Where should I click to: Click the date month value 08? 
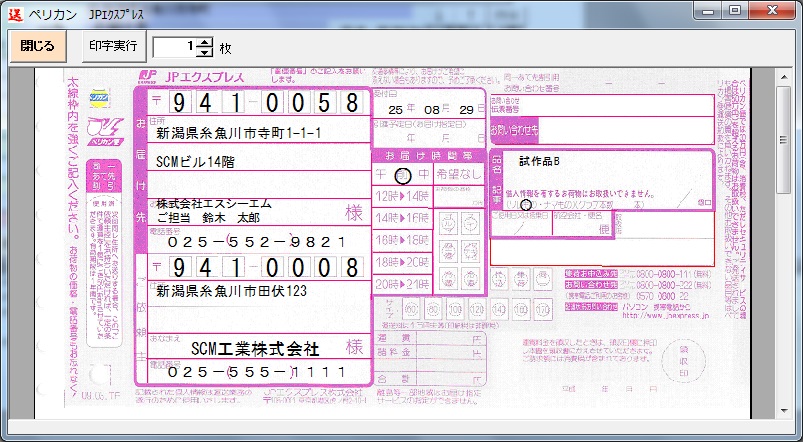coord(432,110)
